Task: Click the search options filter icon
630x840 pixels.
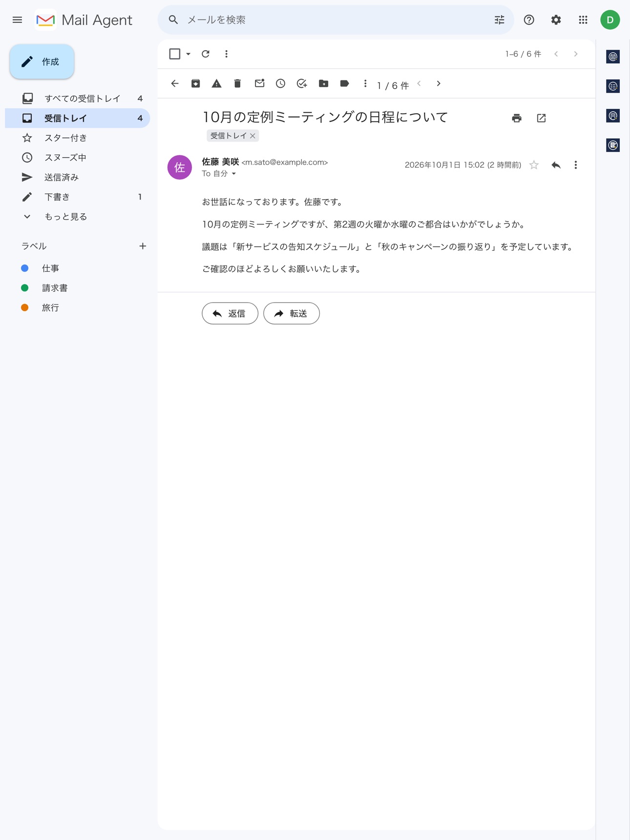Action: 499,20
